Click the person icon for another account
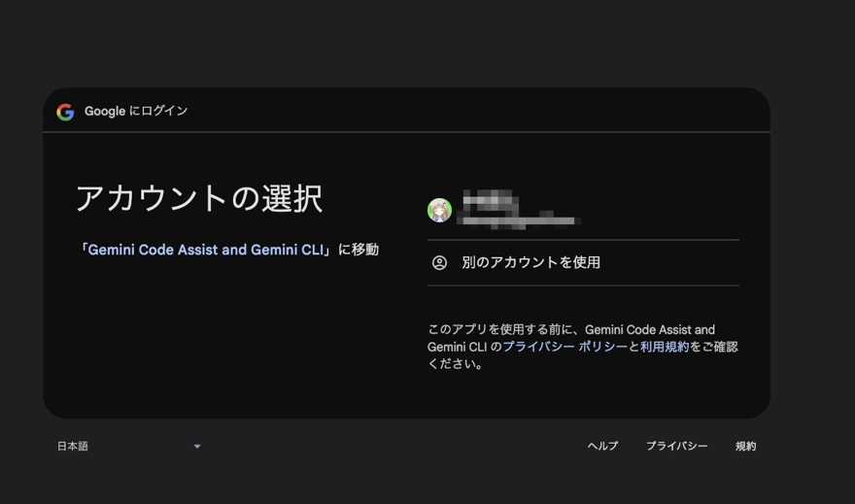 pyautogui.click(x=439, y=262)
